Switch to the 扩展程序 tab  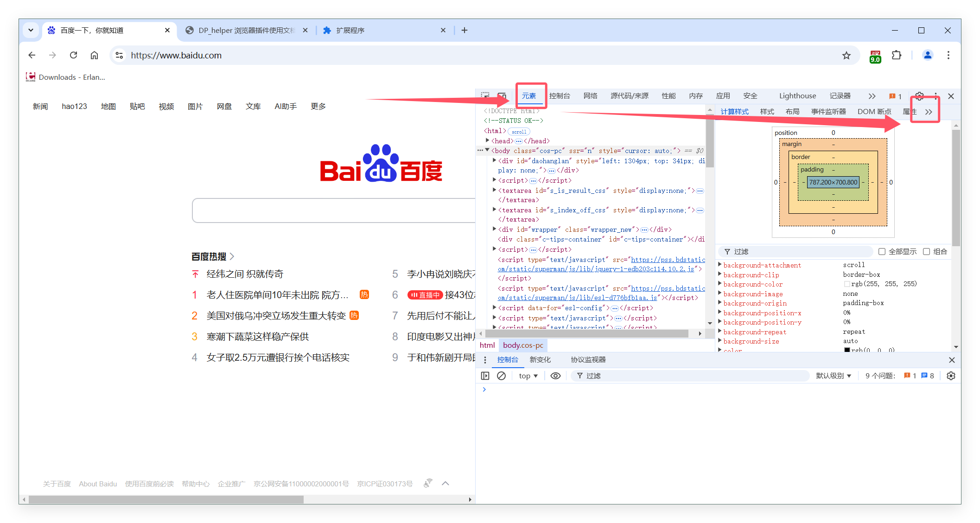[385, 30]
